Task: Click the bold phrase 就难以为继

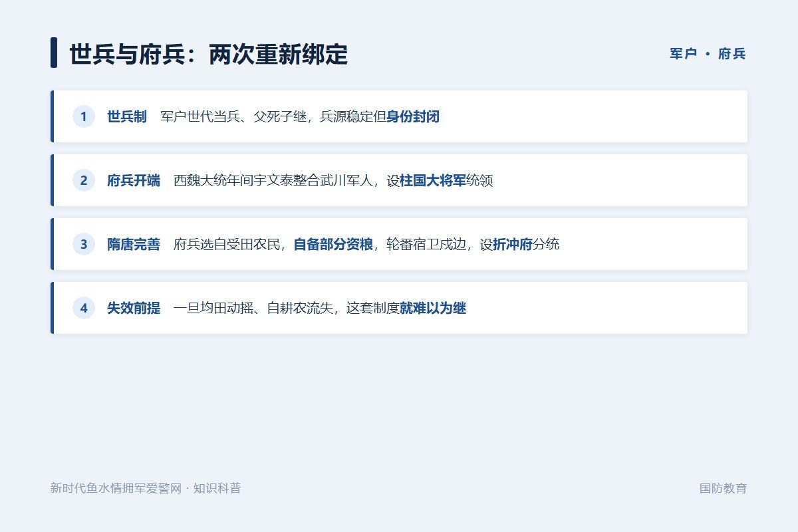Action: click(x=433, y=309)
